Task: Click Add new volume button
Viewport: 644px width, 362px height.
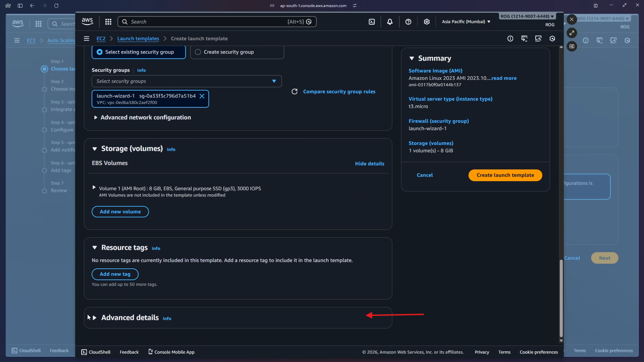Action: tap(120, 212)
